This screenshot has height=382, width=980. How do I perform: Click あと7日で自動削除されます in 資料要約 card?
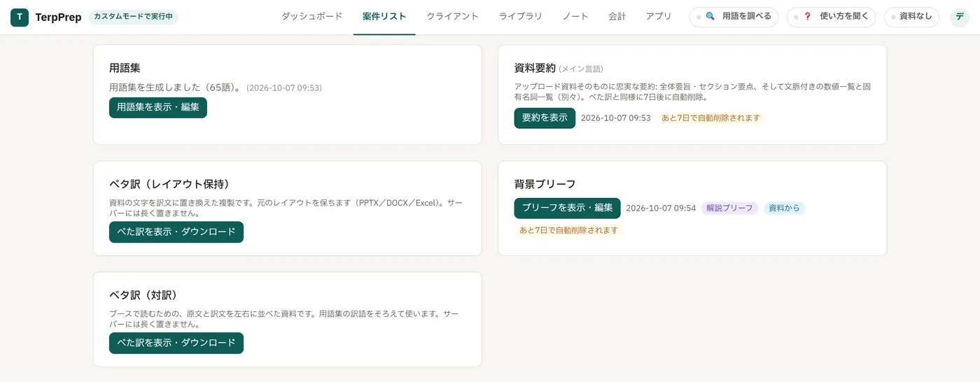710,118
